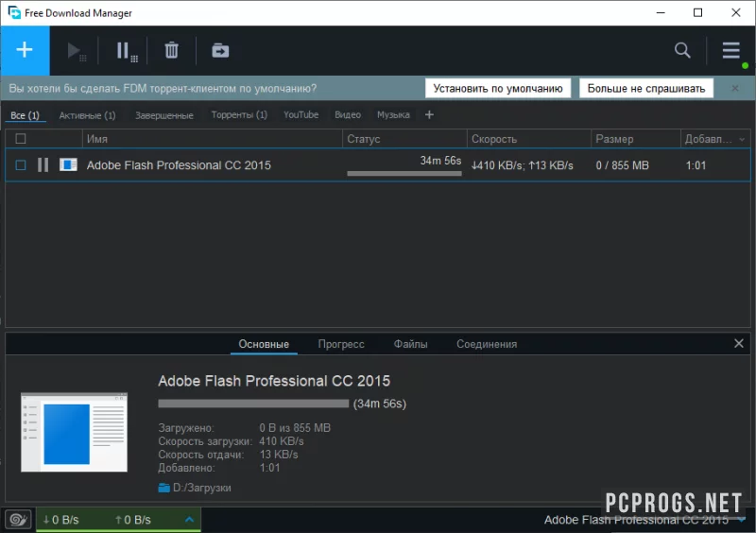The width and height of the screenshot is (756, 533).
Task: Click the ↑0 B/s upload speed indicator
Action: click(x=133, y=520)
